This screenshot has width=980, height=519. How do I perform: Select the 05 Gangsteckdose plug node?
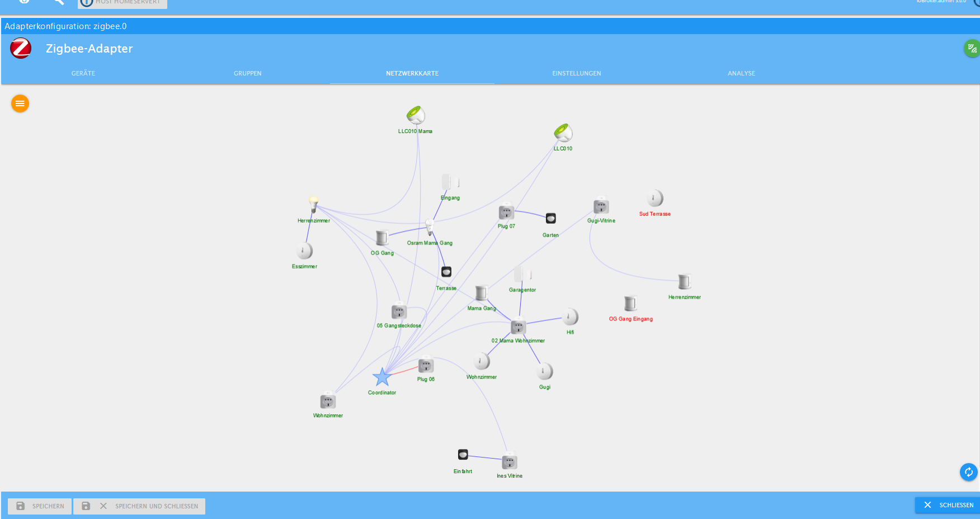tap(399, 311)
